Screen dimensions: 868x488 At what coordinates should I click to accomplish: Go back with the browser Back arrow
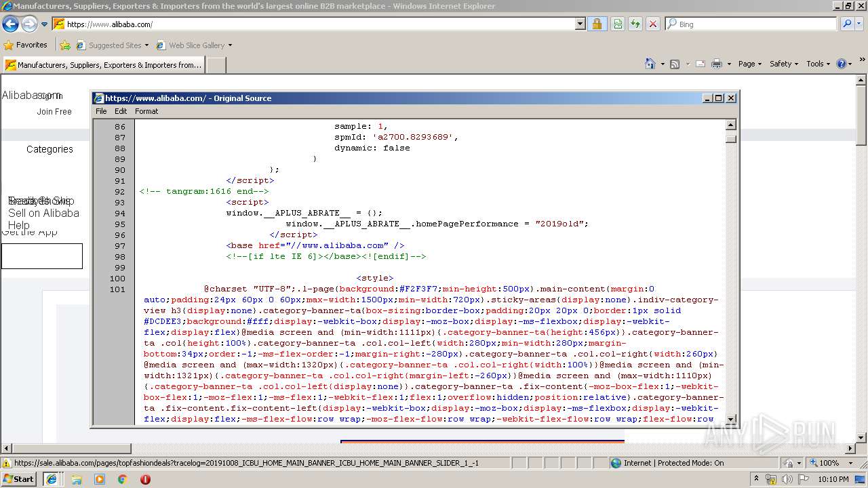tap(10, 24)
